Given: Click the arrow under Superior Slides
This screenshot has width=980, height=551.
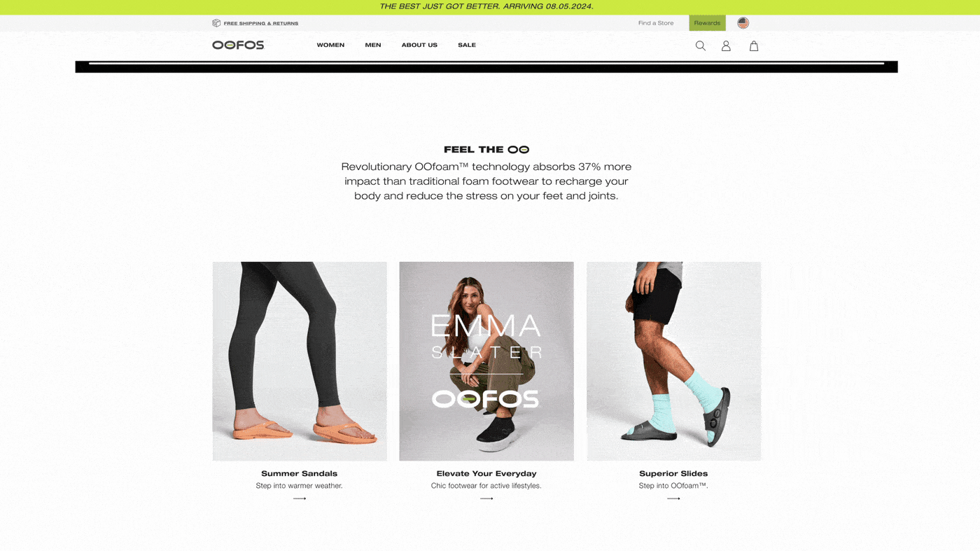Looking at the screenshot, I should point(673,498).
